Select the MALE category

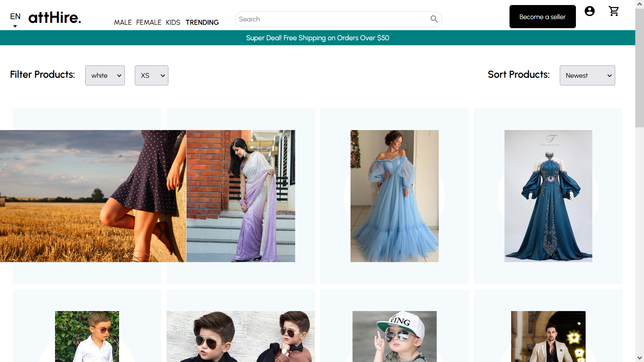(123, 22)
